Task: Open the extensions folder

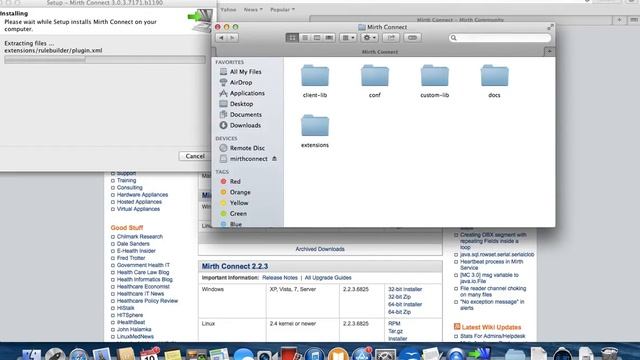Action: click(315, 131)
